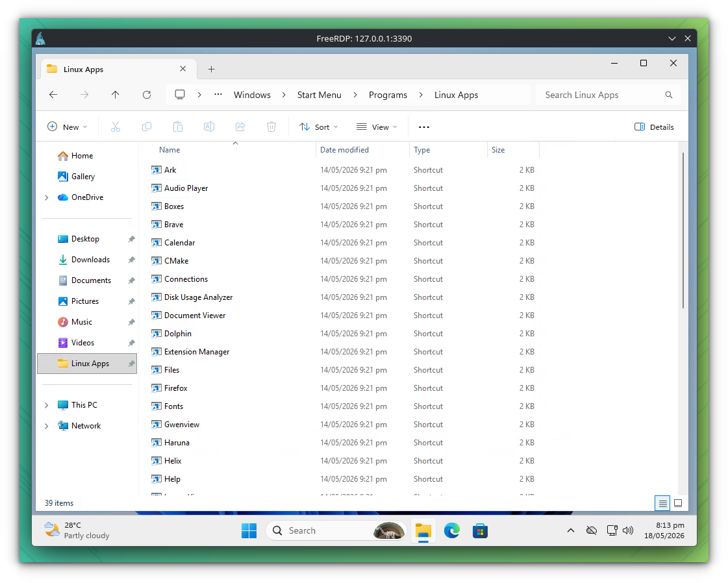
Task: Unpin Downloads from Quick access
Action: [131, 260]
